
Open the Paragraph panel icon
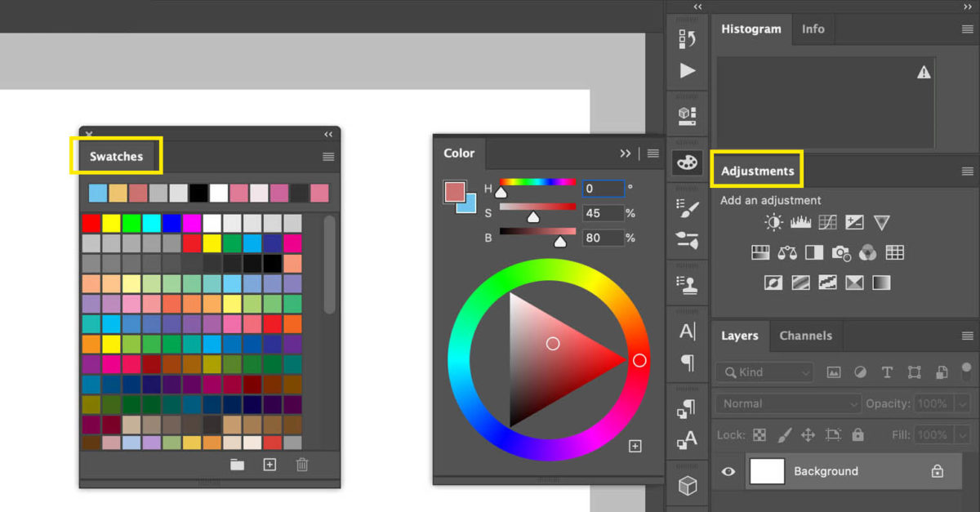click(x=687, y=360)
